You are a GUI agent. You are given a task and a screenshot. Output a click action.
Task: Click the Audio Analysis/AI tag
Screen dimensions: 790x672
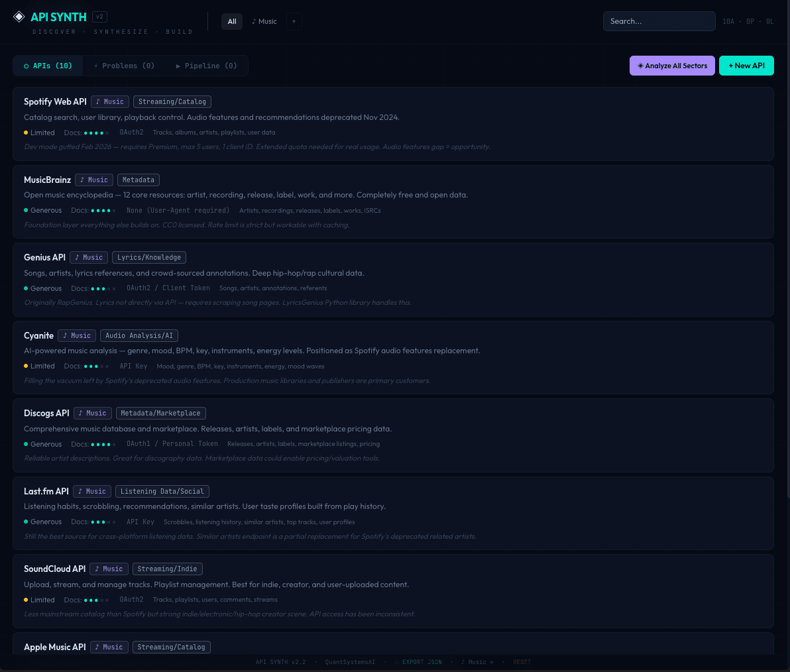[139, 335]
